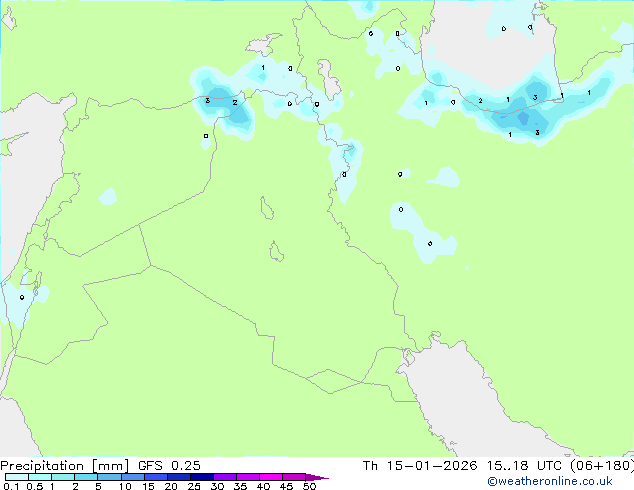Click the "0.1" legend scale label
Image resolution: width=634 pixels, height=490 pixels.
(x=11, y=486)
